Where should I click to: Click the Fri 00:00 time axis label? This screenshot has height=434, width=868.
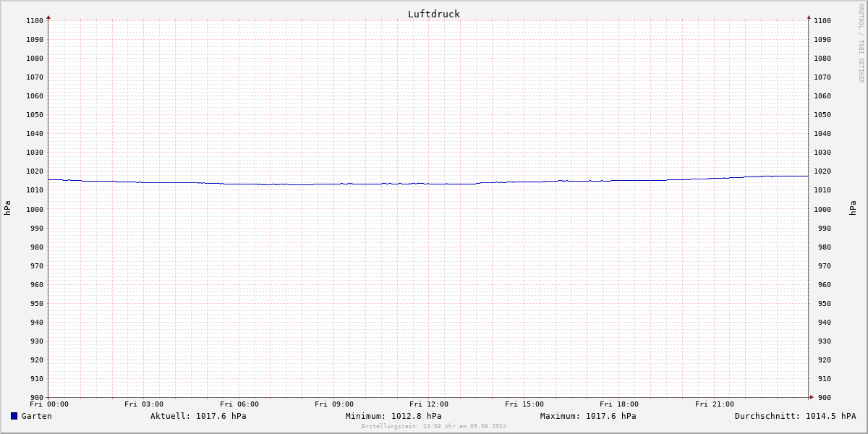[49, 404]
